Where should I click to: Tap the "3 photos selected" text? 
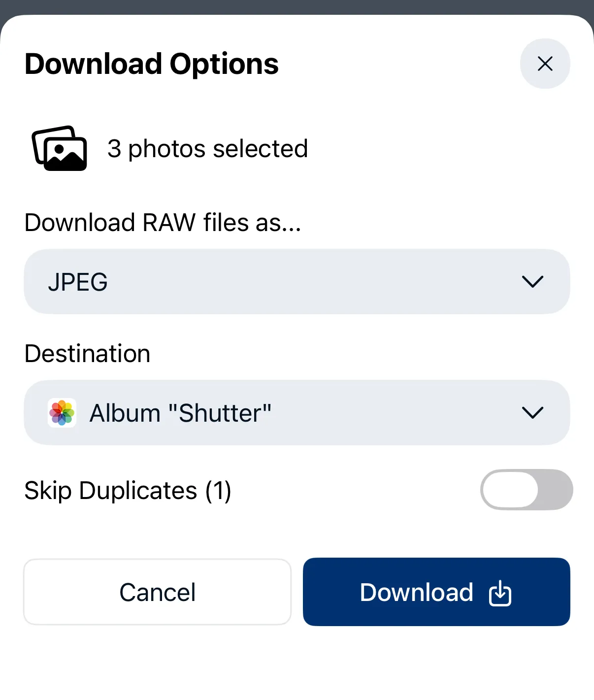(207, 149)
